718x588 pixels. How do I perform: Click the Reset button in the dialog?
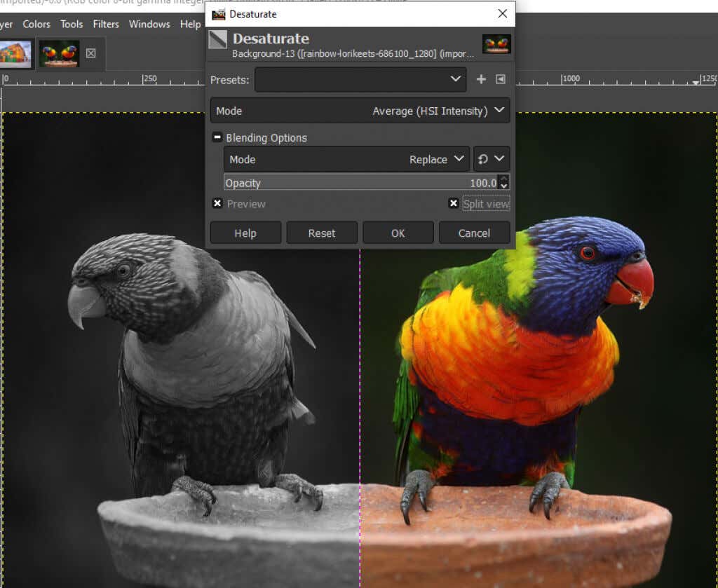[x=322, y=233]
